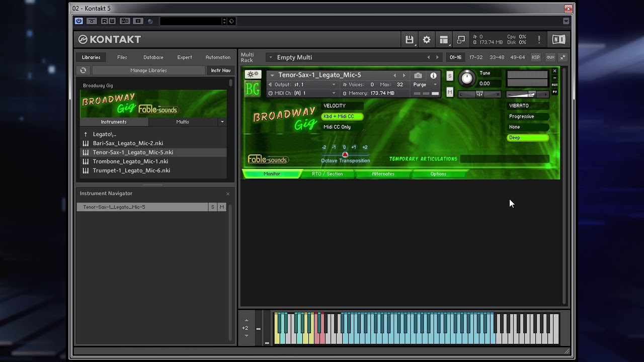Click the wrench edit-instrument icon

[x=253, y=75]
